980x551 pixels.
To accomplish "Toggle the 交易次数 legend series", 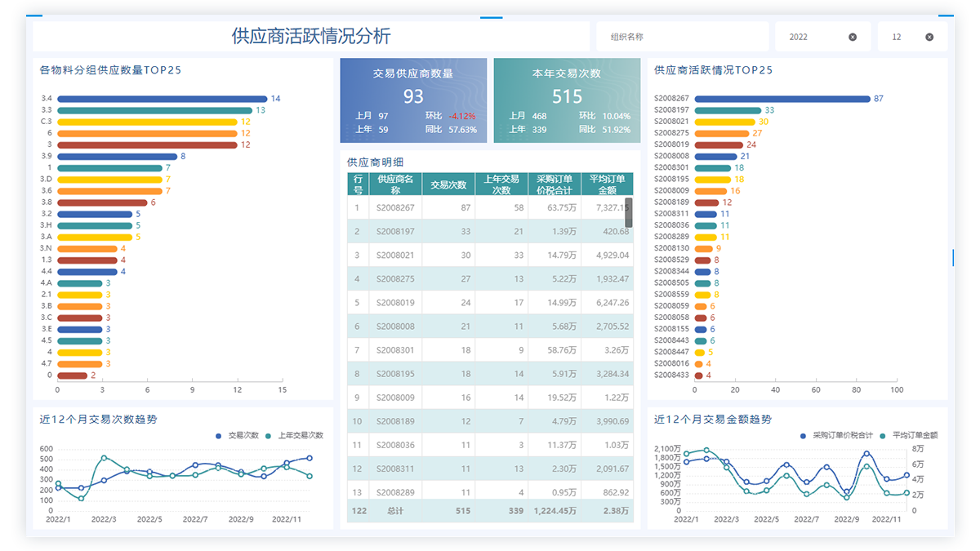I will (238, 435).
